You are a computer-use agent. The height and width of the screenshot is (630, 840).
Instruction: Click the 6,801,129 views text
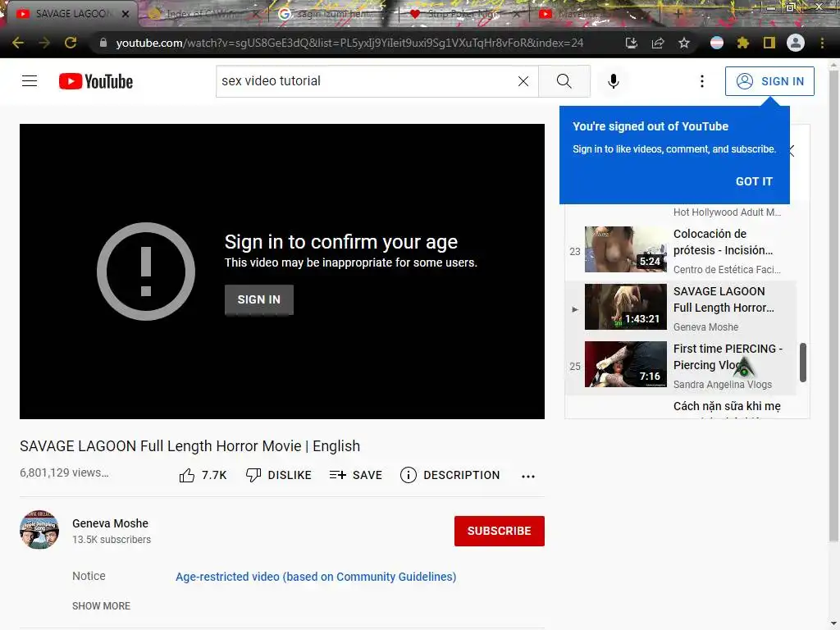coord(64,472)
